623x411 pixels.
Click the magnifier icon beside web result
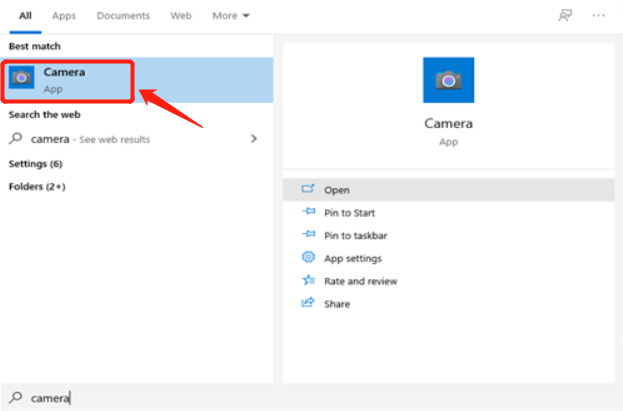[16, 139]
